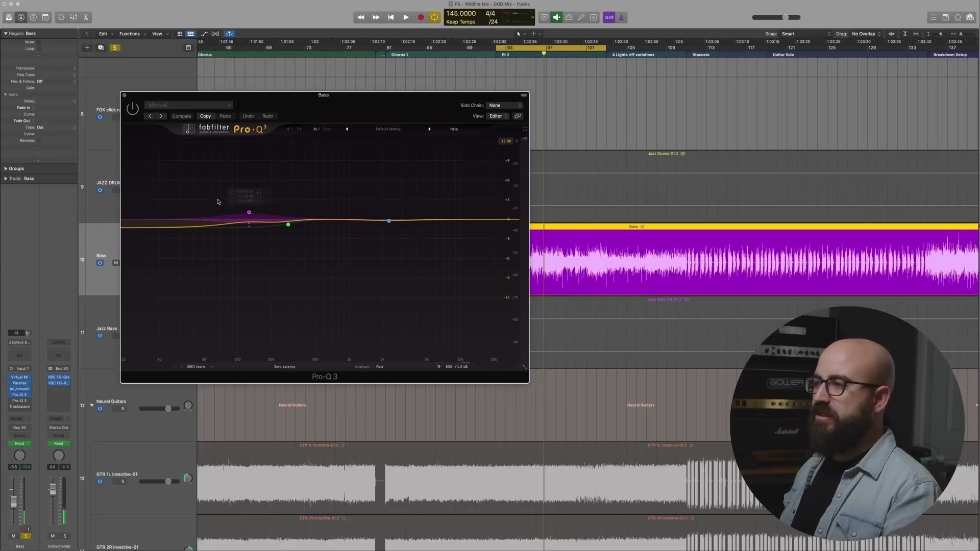Show automation curve icon
980x551 pixels.
coord(204,34)
